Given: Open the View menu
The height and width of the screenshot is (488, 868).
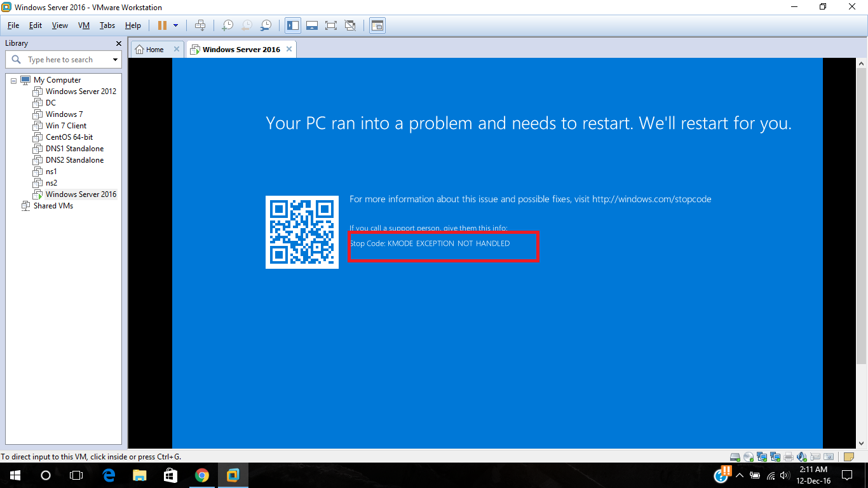Looking at the screenshot, I should pyautogui.click(x=60, y=25).
